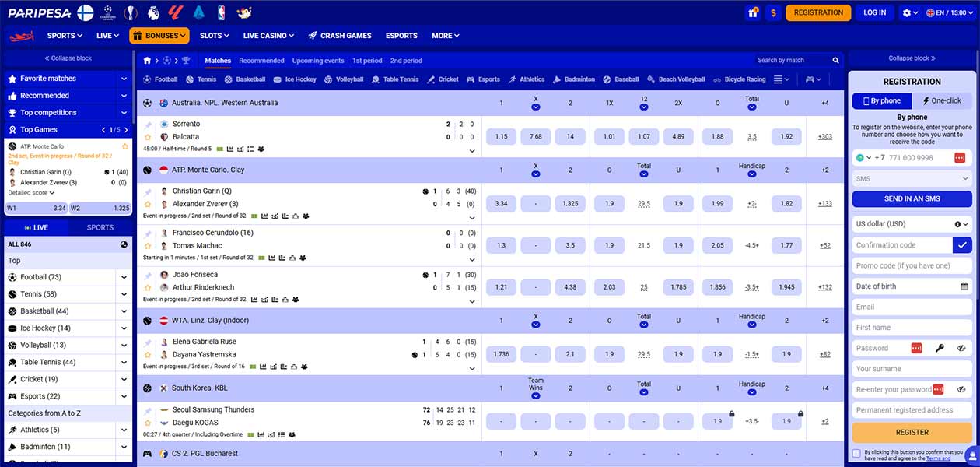Click the orange REGISTRATION button
Image resolution: width=980 pixels, height=467 pixels.
pyautogui.click(x=818, y=12)
